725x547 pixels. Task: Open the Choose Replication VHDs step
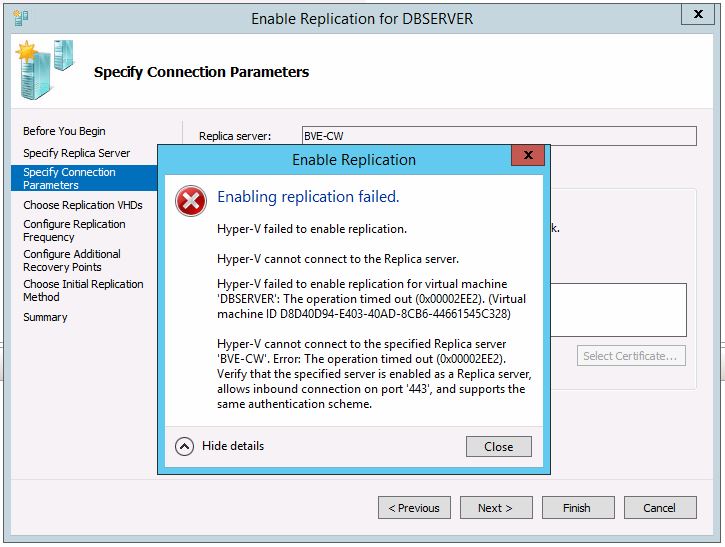click(x=83, y=205)
